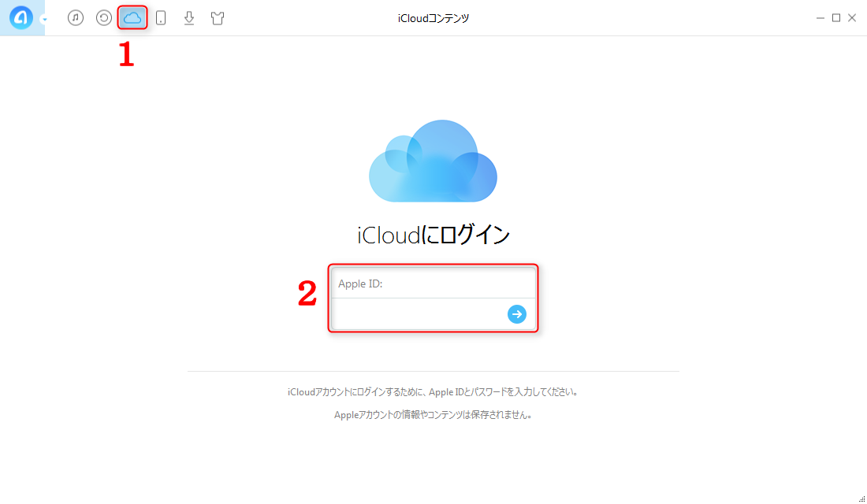Click the AnyTrans logo icon
Viewport: 867px width, 504px height.
point(21,17)
